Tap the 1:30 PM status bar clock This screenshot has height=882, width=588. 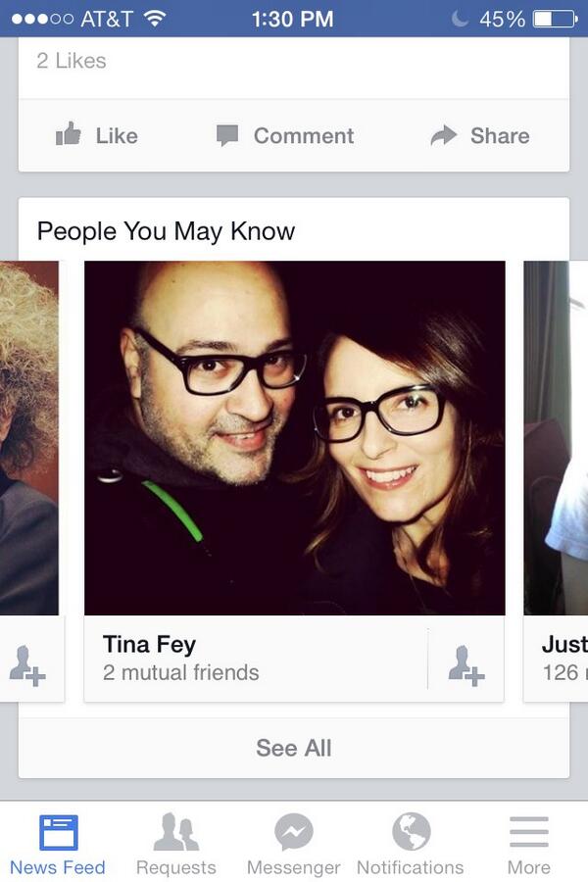point(293,20)
